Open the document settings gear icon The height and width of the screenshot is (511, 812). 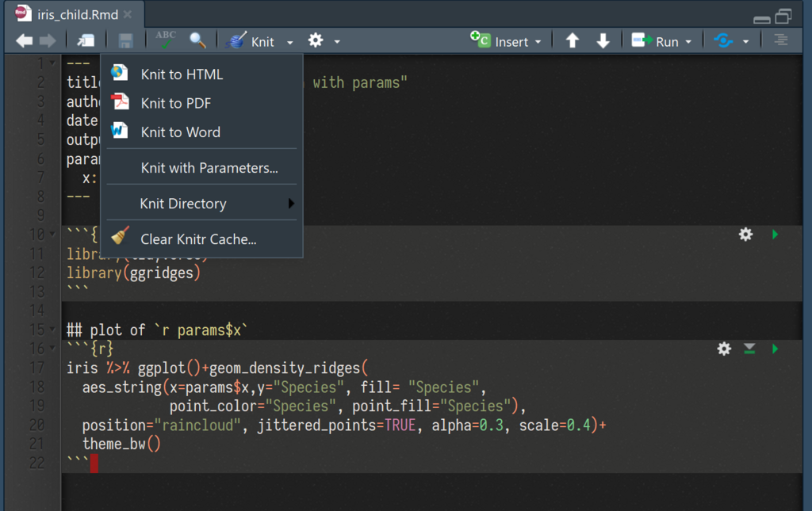(316, 40)
